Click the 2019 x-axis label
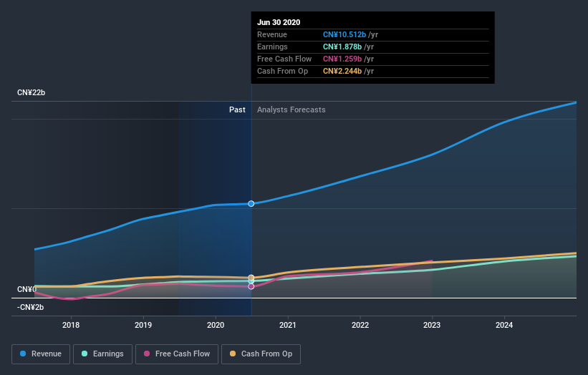 [143, 325]
